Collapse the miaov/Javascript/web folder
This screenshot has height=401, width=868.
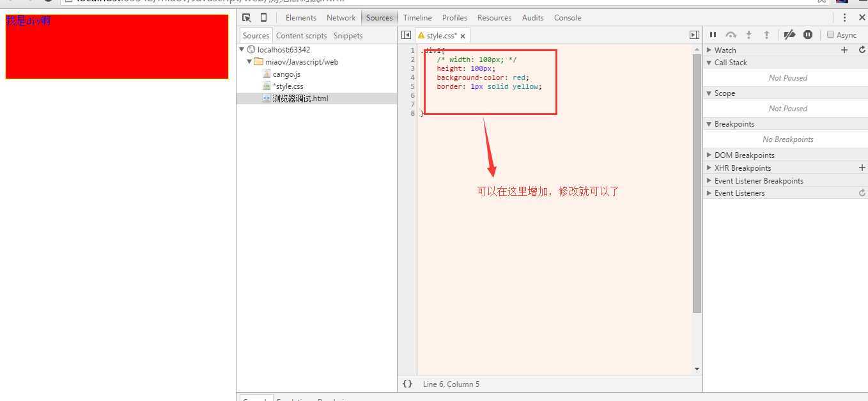(x=249, y=61)
